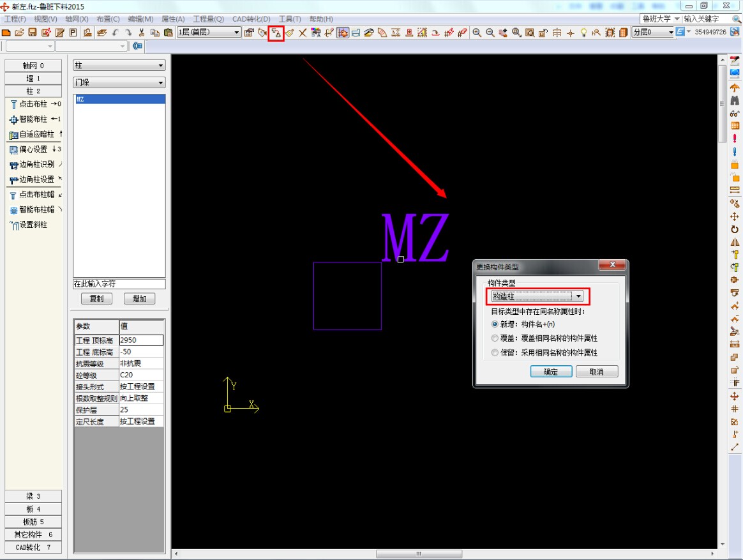The image size is (743, 560).
Task: Select the 点击布柱帽 tool
Action: [34, 194]
